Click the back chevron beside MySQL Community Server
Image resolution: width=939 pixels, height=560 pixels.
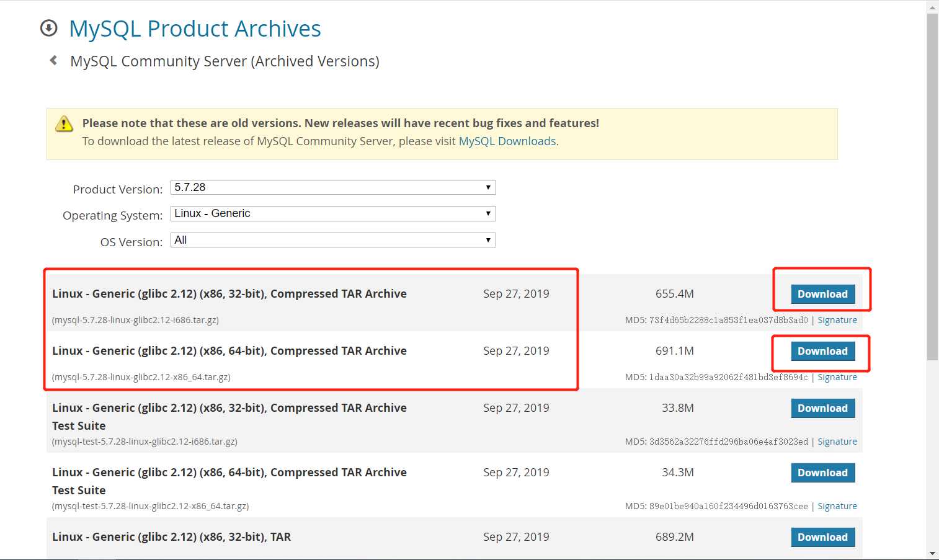pos(53,60)
